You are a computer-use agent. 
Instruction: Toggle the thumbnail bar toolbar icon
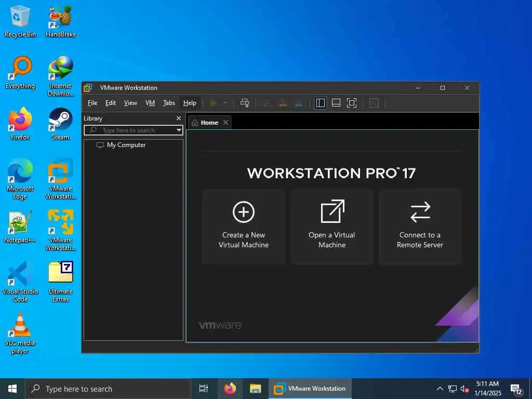(336, 103)
